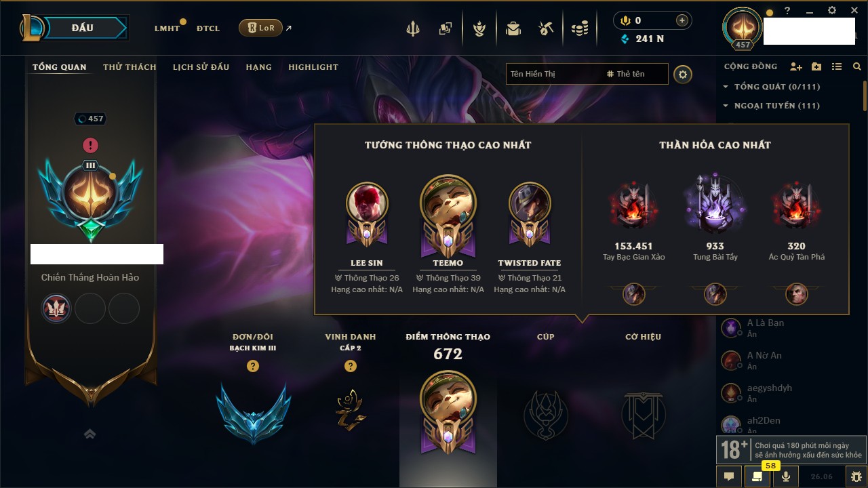Expand the profile banner chevron arrow
This screenshot has width=868, height=488.
click(90, 434)
